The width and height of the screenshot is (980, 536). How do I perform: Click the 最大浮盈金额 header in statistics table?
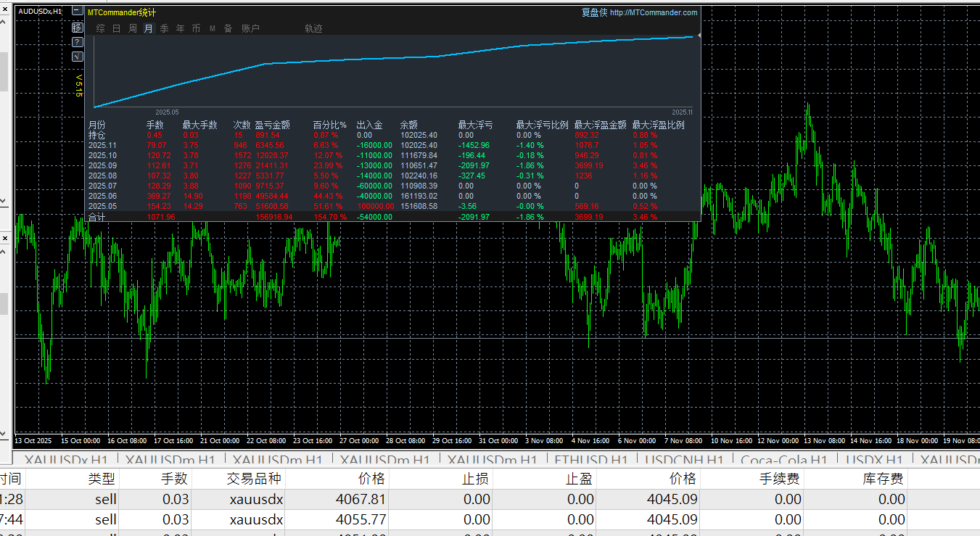601,125
